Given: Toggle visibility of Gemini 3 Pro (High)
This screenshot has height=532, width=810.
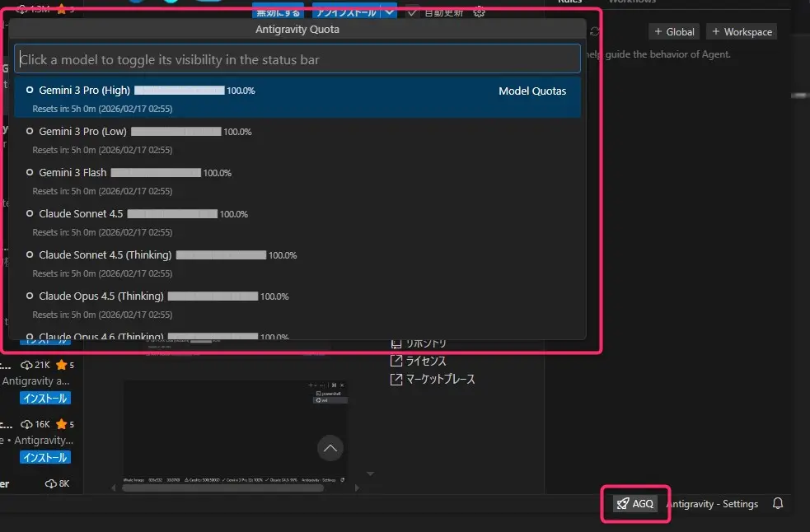Looking at the screenshot, I should point(297,98).
